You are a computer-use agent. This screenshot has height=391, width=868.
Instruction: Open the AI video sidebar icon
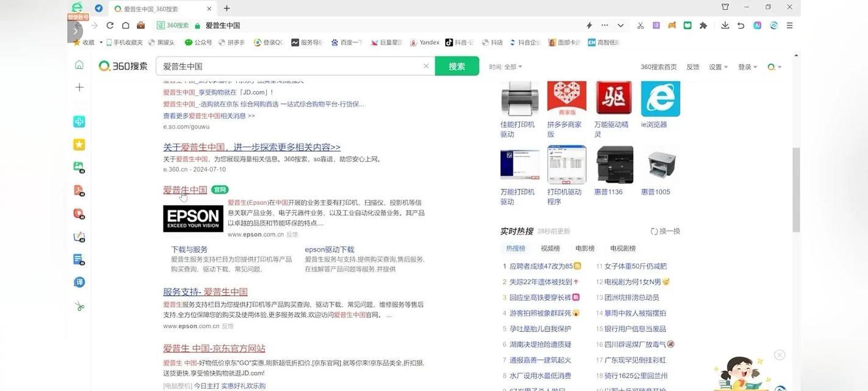click(x=79, y=214)
